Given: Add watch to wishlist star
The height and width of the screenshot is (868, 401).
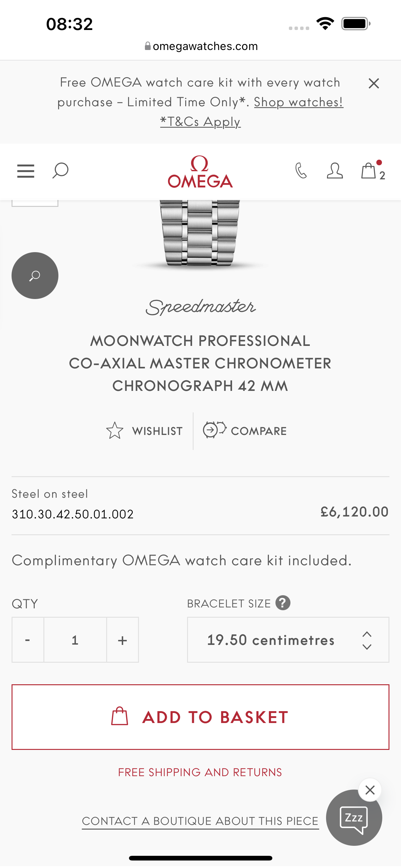Looking at the screenshot, I should [144, 431].
